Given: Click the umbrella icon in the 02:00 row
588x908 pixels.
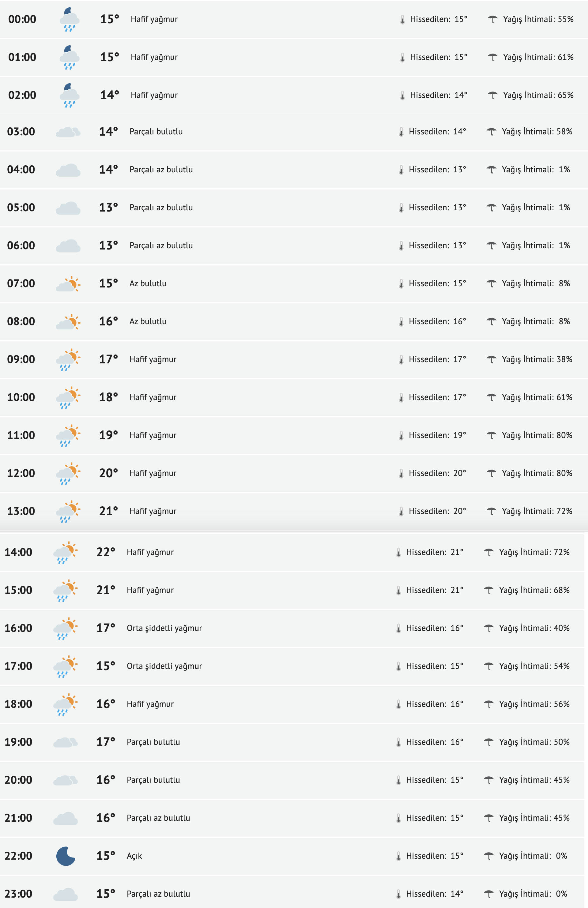Looking at the screenshot, I should [492, 96].
